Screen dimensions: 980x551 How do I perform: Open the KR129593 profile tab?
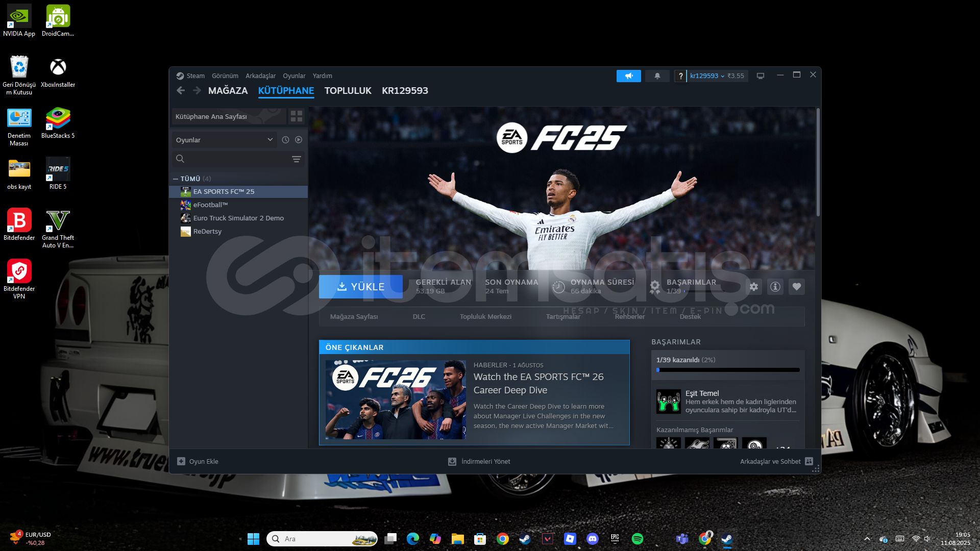pyautogui.click(x=405, y=91)
